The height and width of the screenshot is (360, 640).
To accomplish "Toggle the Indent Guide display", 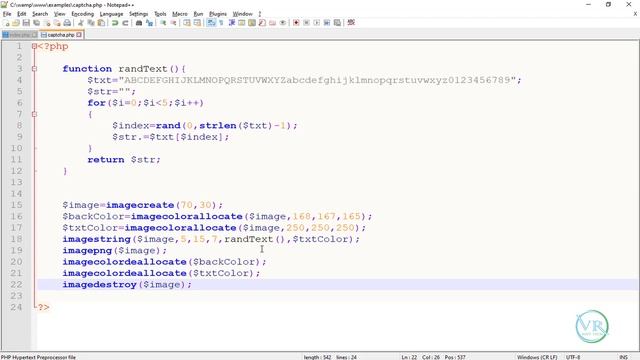I will [232, 23].
